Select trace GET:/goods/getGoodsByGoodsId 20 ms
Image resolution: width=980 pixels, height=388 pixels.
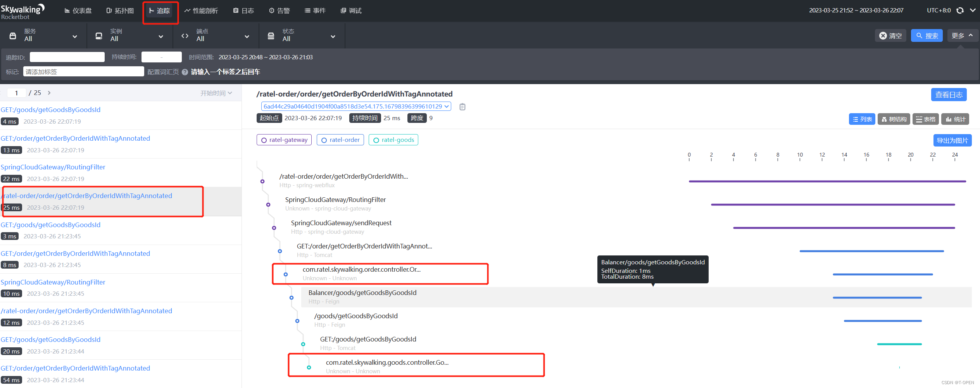(x=121, y=345)
